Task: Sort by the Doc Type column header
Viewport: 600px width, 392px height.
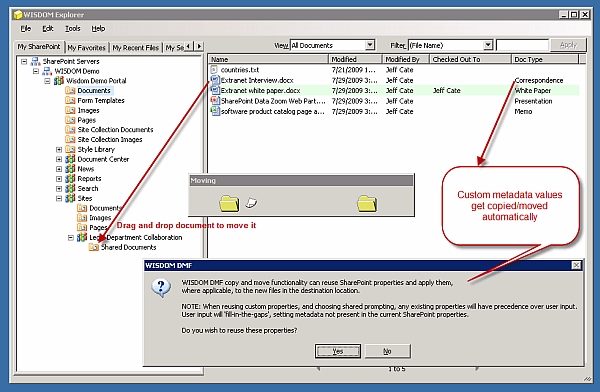Action: coord(545,59)
